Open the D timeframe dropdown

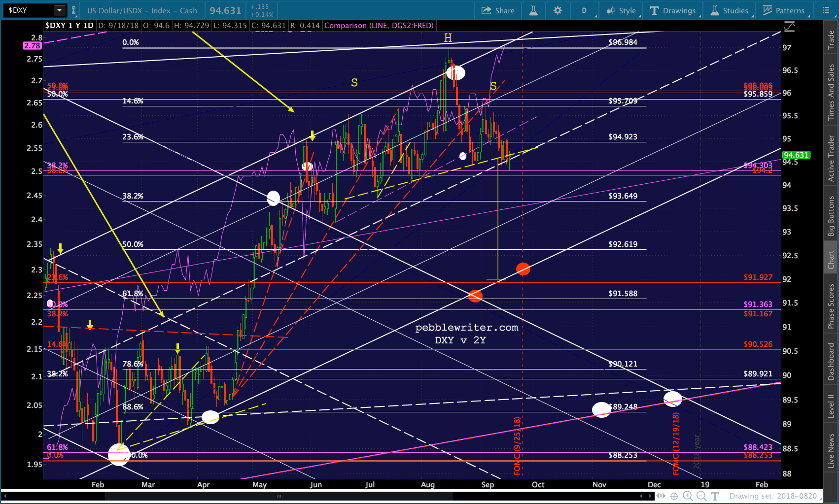tap(585, 10)
